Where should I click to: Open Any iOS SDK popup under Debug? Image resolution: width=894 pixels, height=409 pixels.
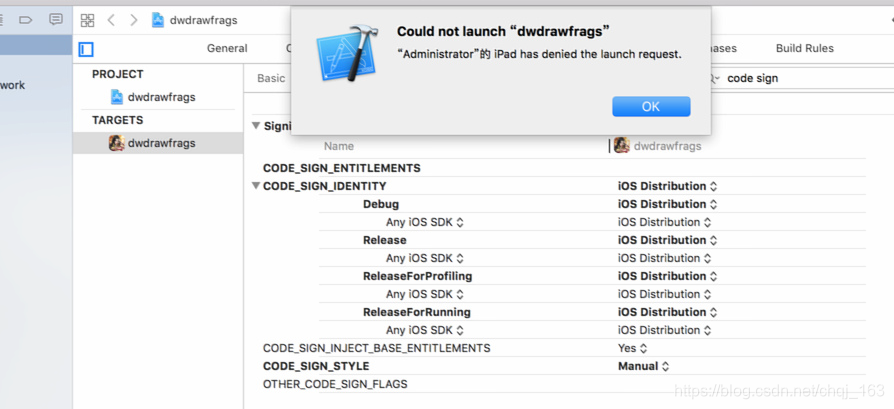[425, 222]
